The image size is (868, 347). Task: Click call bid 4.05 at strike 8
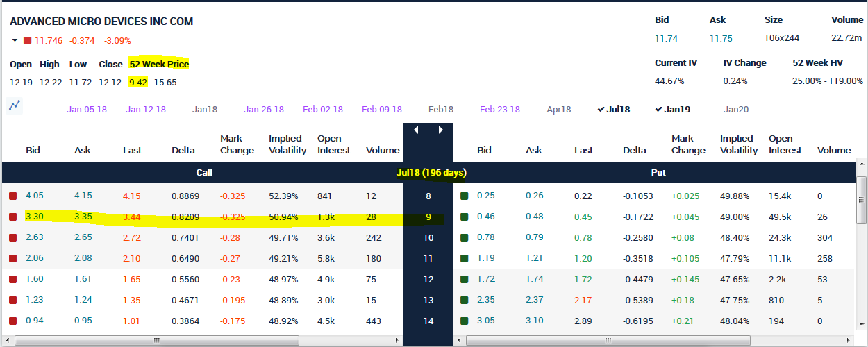[34, 196]
